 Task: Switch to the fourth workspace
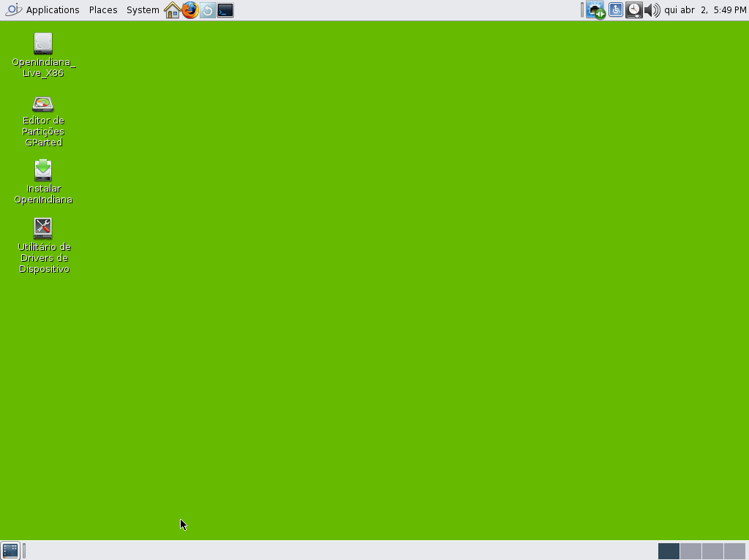coord(734,551)
